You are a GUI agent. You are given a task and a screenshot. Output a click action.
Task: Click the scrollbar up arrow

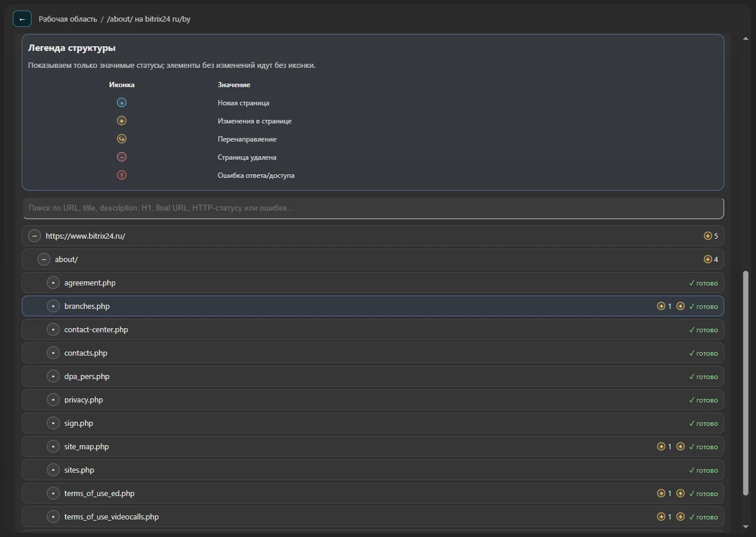pyautogui.click(x=745, y=39)
